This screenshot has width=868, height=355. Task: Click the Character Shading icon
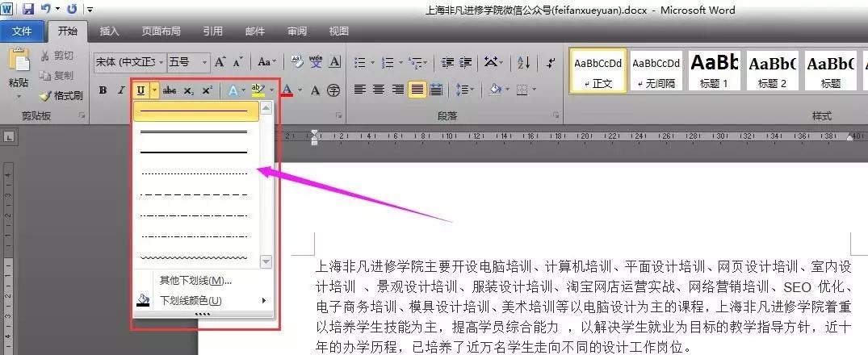[x=315, y=90]
